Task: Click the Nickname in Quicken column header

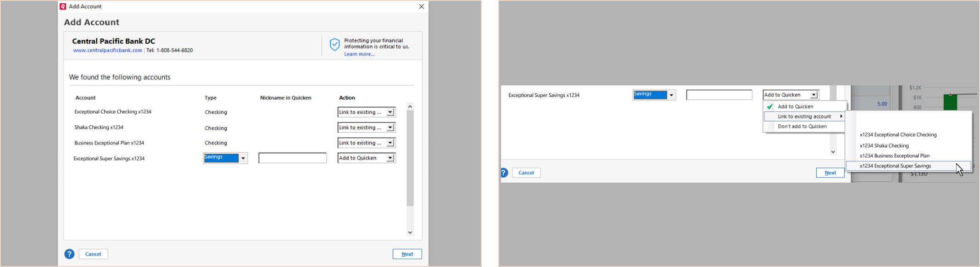Action: (286, 98)
